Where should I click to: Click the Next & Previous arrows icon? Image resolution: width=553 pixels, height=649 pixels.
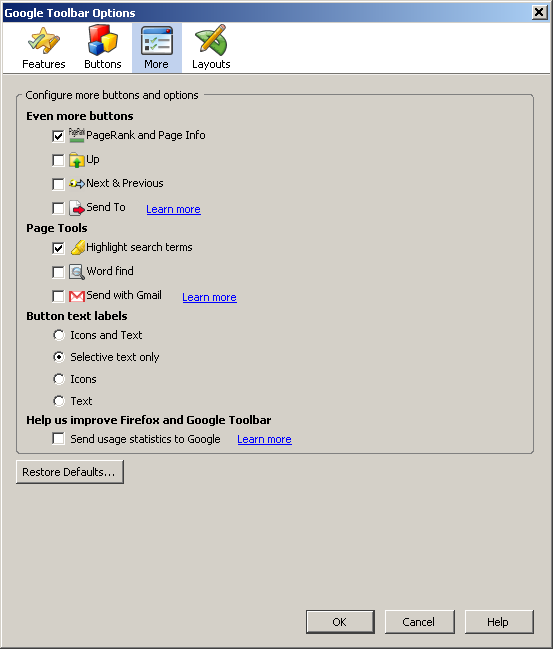coord(77,183)
